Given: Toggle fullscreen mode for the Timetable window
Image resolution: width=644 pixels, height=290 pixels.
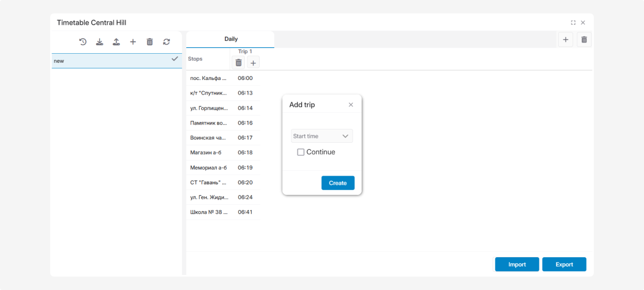Looking at the screenshot, I should [x=573, y=23].
